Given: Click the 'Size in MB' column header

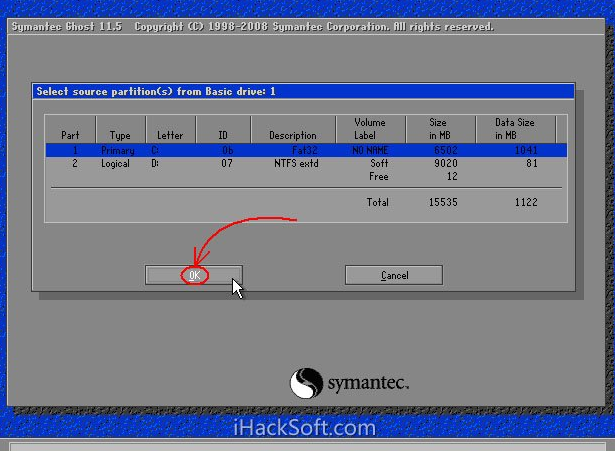Looking at the screenshot, I should coord(440,129).
